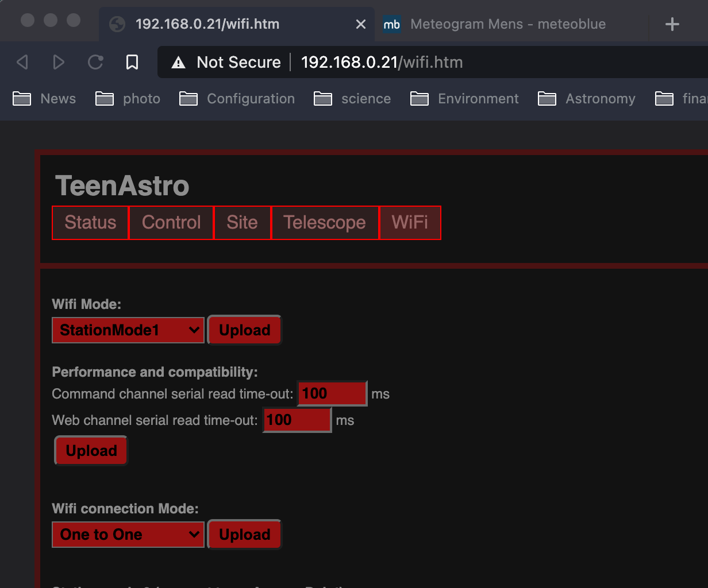Edit Command channel serial read time-out field

coord(332,393)
